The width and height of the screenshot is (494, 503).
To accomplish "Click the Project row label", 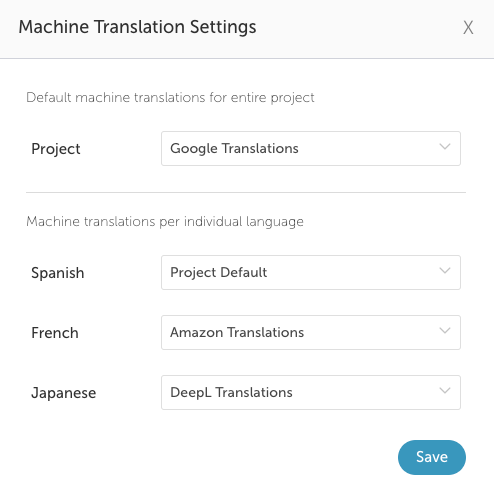I will click(56, 149).
